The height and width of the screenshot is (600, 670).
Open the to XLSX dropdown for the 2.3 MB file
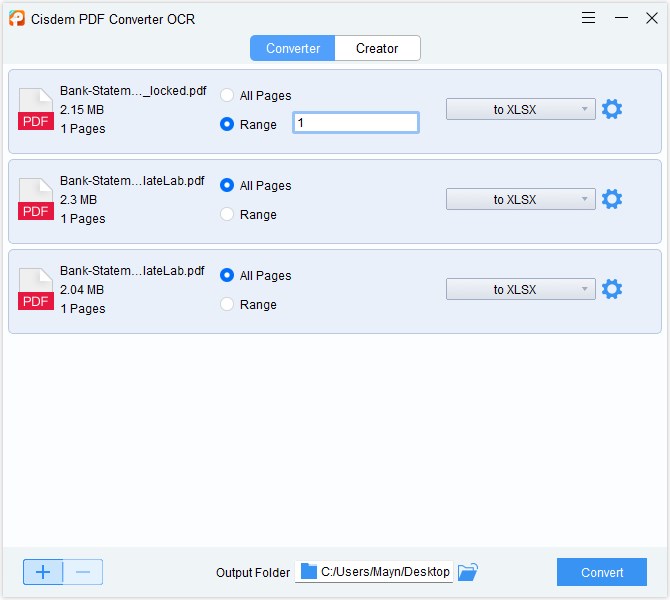point(520,199)
